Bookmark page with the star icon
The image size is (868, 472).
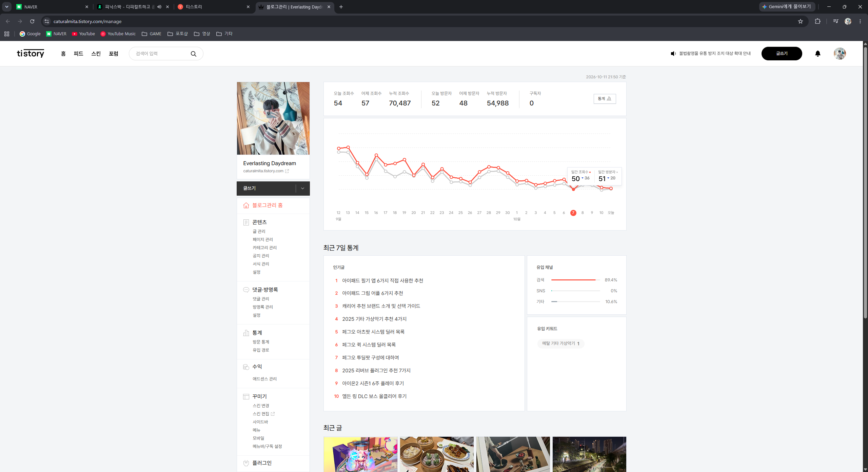click(801, 21)
